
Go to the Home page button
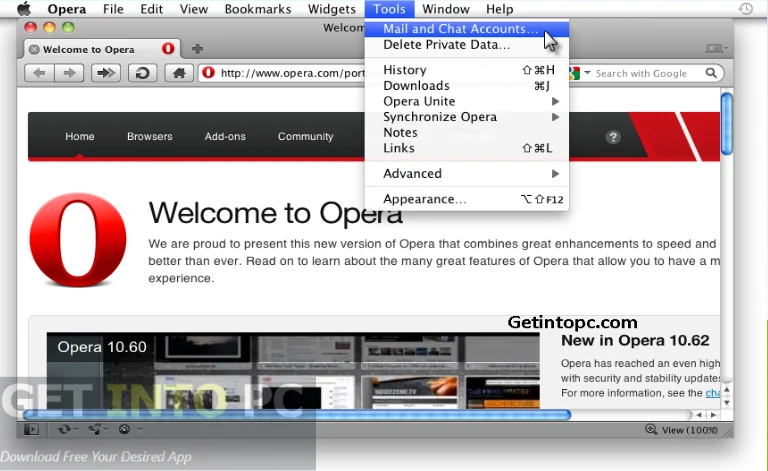coord(179,73)
